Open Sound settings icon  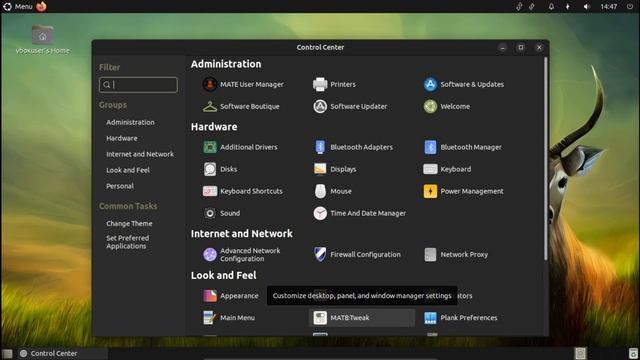pyautogui.click(x=210, y=213)
